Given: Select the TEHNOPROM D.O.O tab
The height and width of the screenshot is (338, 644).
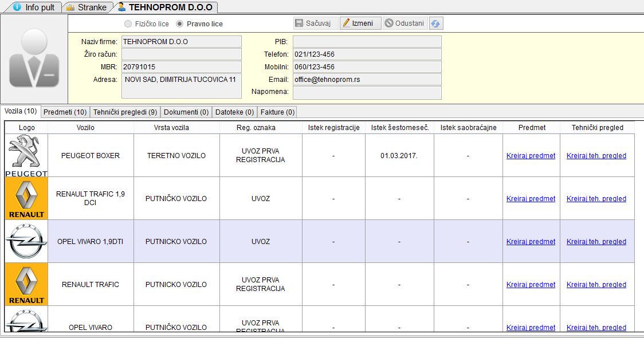Looking at the screenshot, I should click(x=165, y=7).
